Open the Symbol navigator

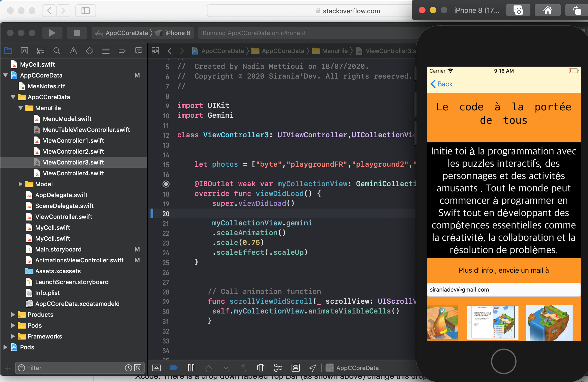41,51
